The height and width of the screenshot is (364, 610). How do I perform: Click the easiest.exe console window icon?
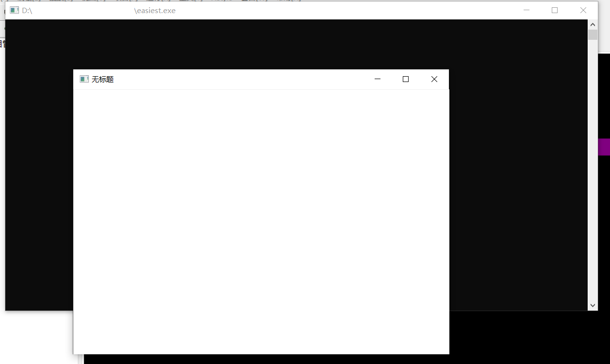pos(15,10)
